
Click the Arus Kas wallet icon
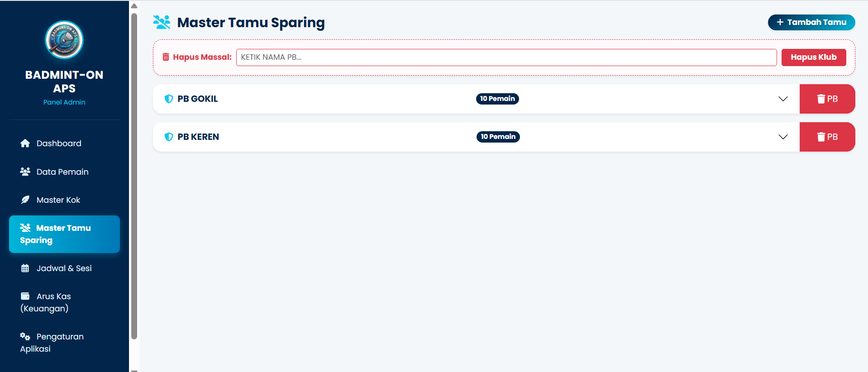pyautogui.click(x=25, y=296)
